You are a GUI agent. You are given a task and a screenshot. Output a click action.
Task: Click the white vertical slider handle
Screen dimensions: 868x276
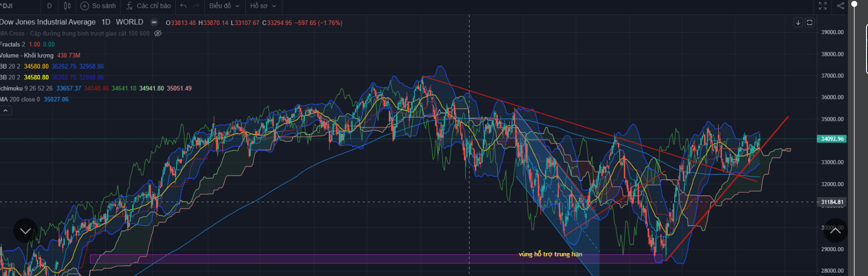[x=854, y=4]
